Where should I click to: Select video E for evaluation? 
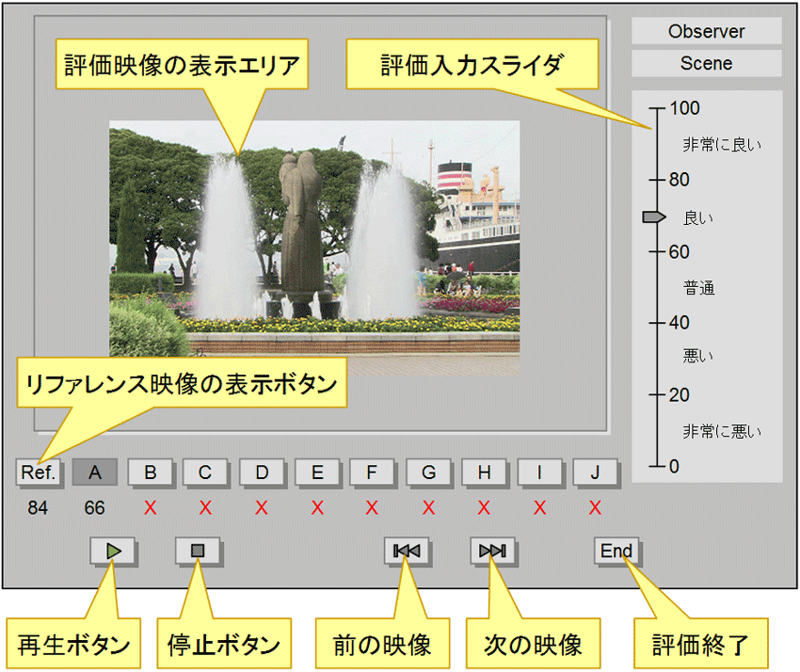click(x=316, y=472)
